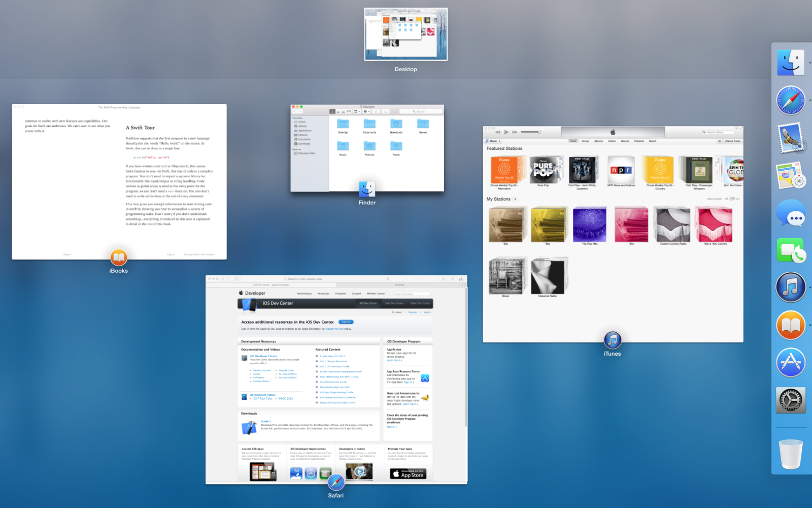Click the rewind button in iTunes
812x508 pixels.
[x=498, y=132]
